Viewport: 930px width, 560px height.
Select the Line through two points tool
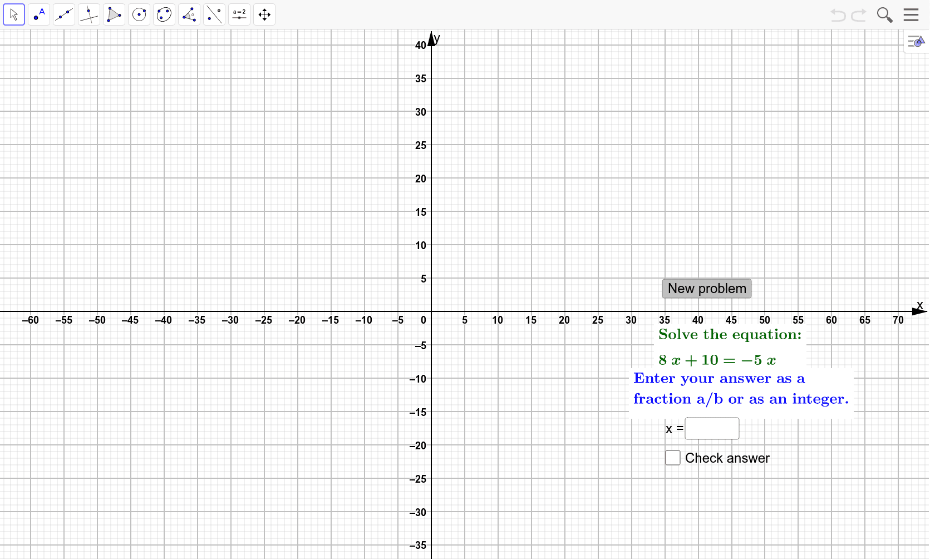(x=64, y=14)
